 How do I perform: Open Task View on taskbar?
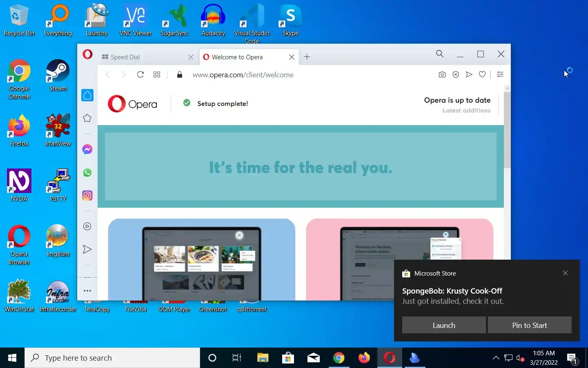[237, 358]
